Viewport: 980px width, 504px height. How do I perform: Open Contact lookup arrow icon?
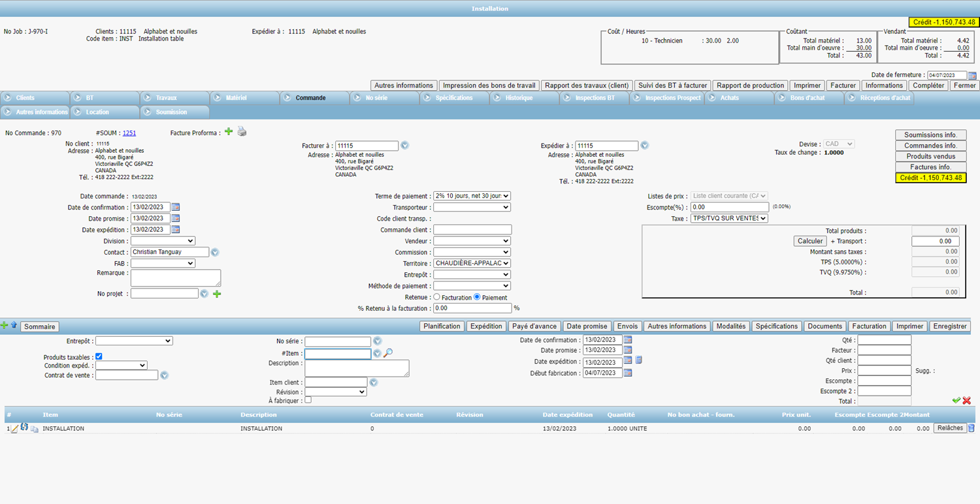(215, 252)
